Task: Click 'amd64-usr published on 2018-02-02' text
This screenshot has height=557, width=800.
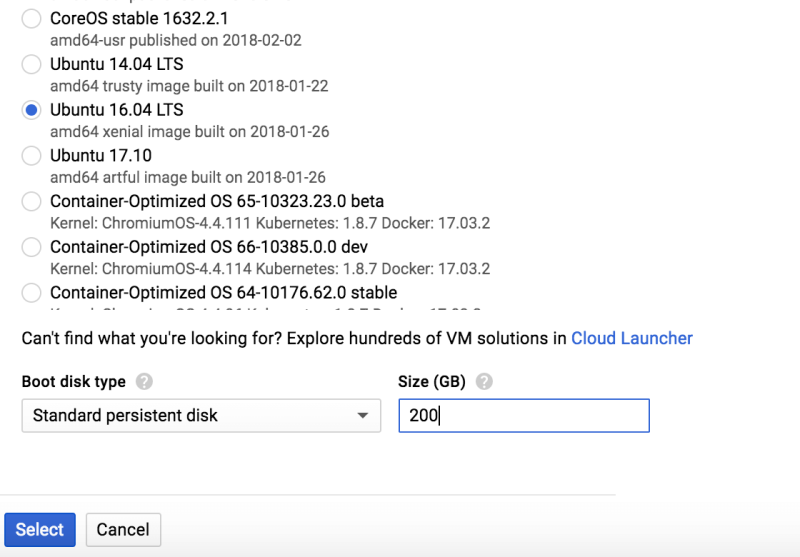Action: click(x=176, y=40)
